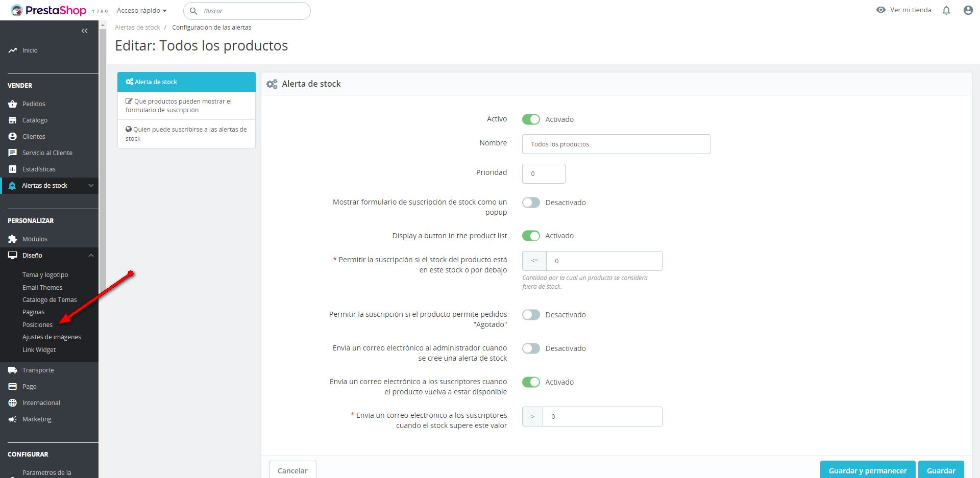Collapse the sidebar with double-chevron icon

click(x=84, y=31)
